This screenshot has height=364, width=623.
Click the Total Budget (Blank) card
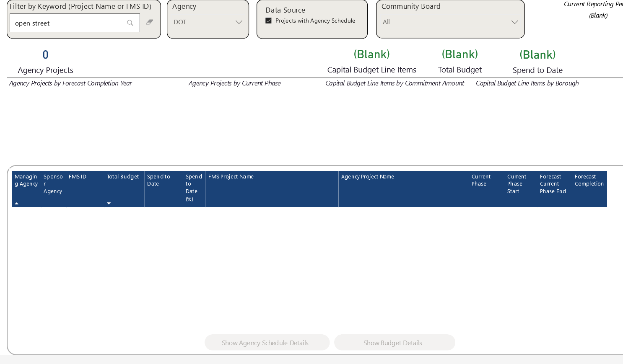coord(460,62)
